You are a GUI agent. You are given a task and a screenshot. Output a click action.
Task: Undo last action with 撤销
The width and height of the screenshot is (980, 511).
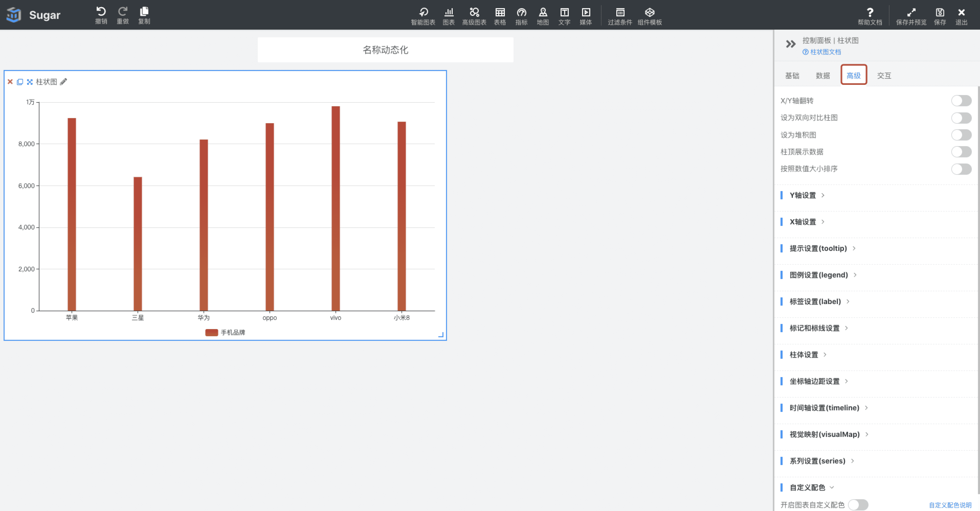[x=101, y=16]
